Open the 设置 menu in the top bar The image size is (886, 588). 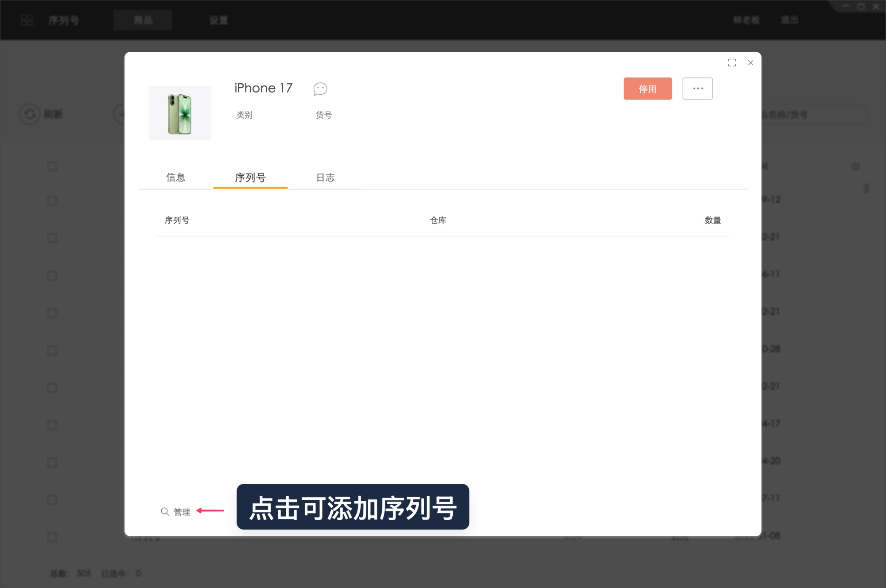tap(218, 20)
